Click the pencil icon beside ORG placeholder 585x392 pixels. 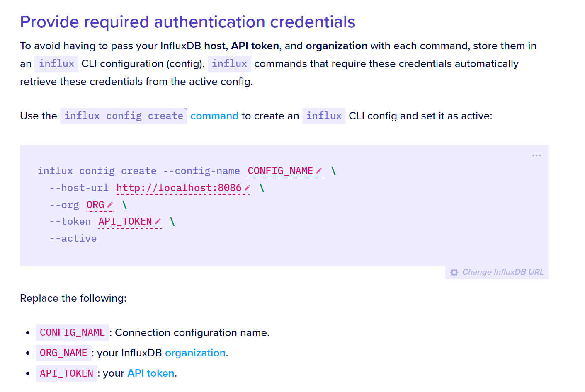[110, 205]
